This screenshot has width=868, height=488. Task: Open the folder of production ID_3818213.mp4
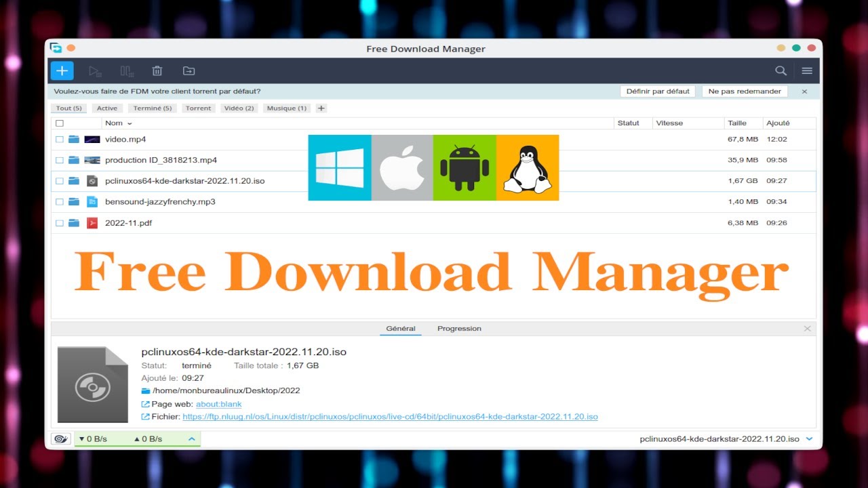click(x=74, y=161)
